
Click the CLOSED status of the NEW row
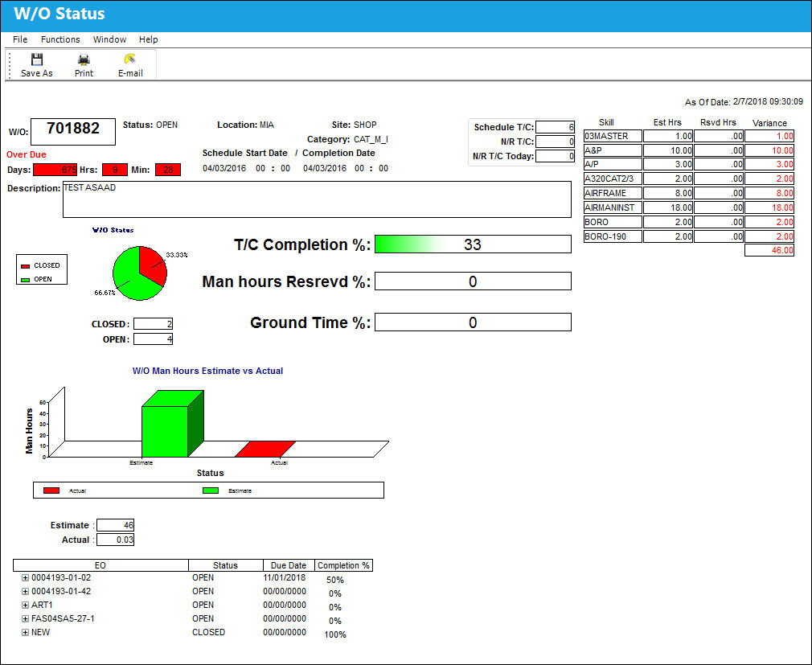pyautogui.click(x=209, y=632)
